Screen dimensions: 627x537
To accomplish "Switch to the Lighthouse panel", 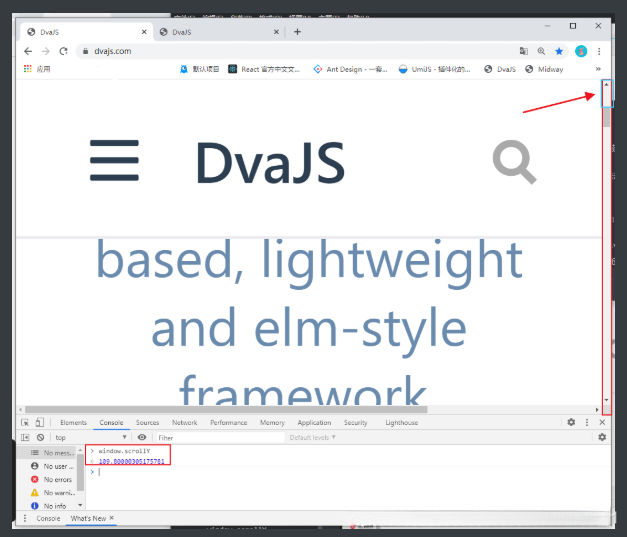I will [x=401, y=423].
